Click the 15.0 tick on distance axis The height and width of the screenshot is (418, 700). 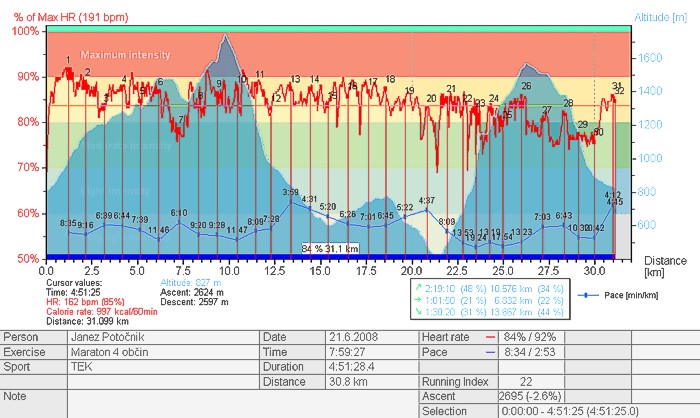[x=320, y=271]
